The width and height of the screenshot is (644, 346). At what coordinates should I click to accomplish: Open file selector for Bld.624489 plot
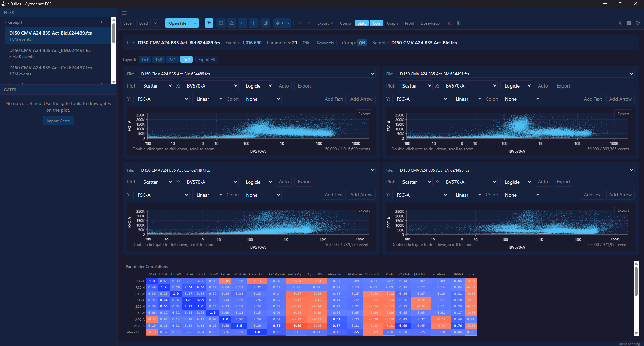[256, 74]
